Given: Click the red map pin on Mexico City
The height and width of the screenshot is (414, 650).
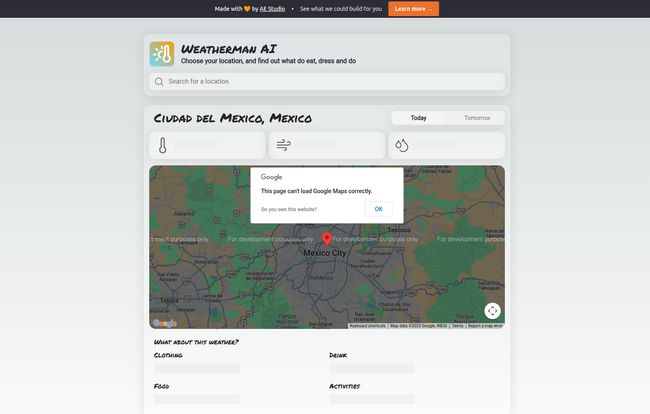Looking at the screenshot, I should pyautogui.click(x=327, y=239).
